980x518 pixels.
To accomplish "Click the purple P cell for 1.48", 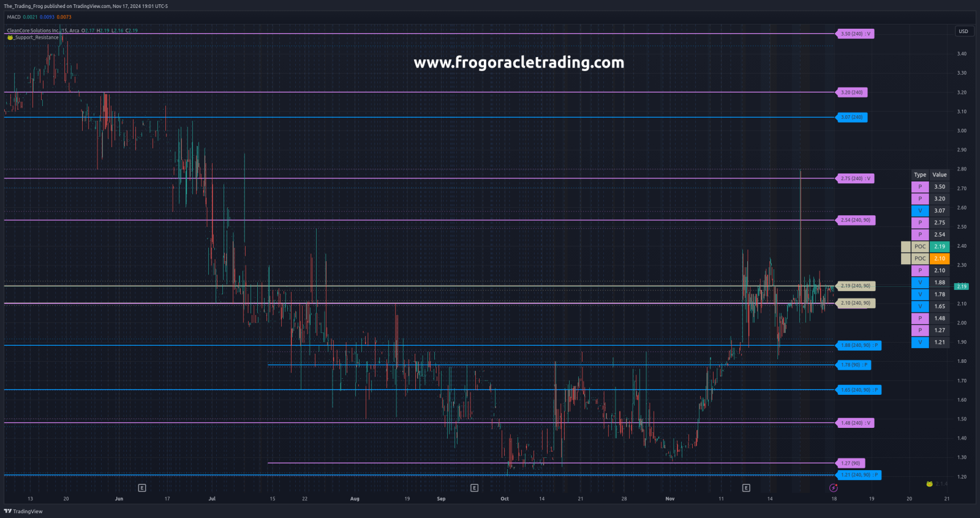I will 920,318.
